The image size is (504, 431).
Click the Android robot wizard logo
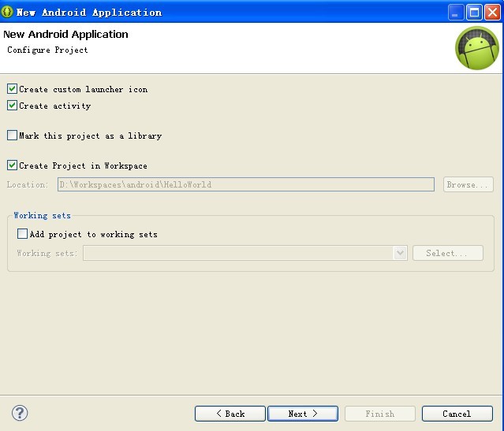(477, 48)
